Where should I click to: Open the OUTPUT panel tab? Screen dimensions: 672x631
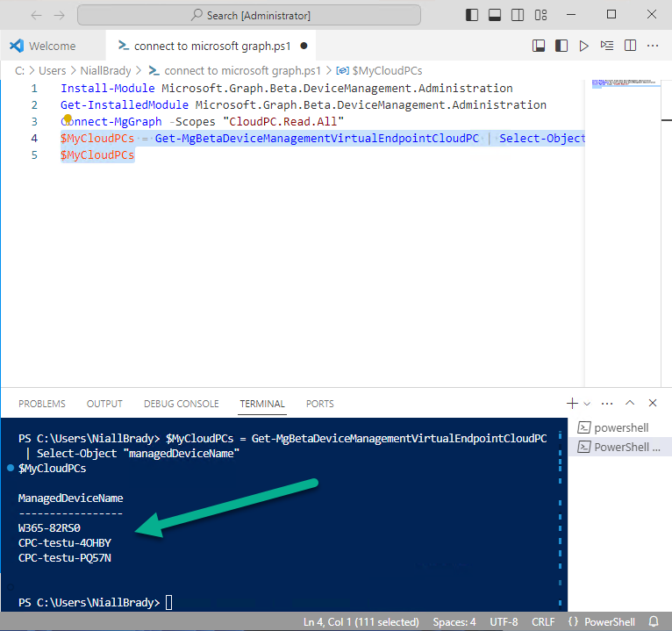pos(104,404)
